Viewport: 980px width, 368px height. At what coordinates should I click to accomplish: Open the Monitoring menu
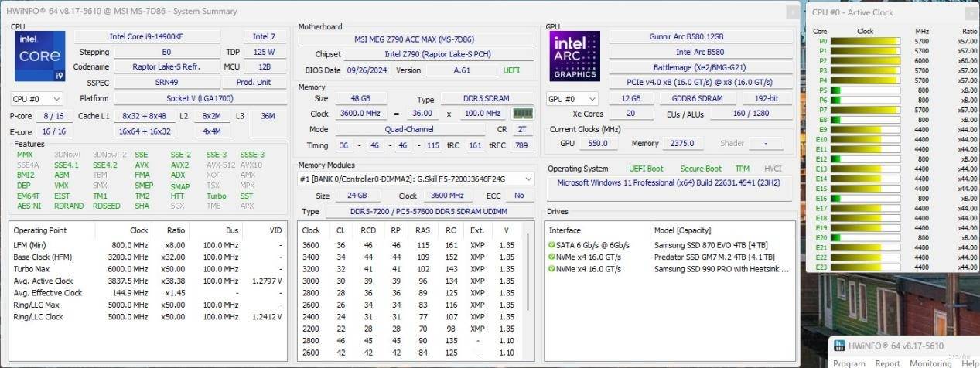pos(930,363)
